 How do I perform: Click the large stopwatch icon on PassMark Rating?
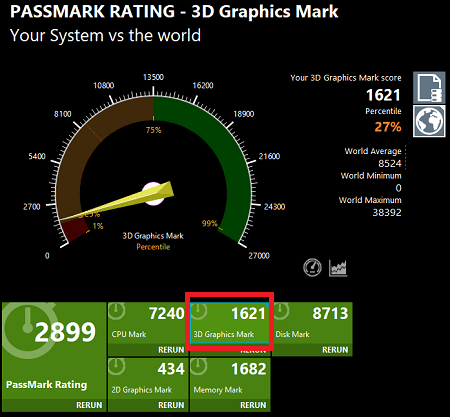click(28, 330)
